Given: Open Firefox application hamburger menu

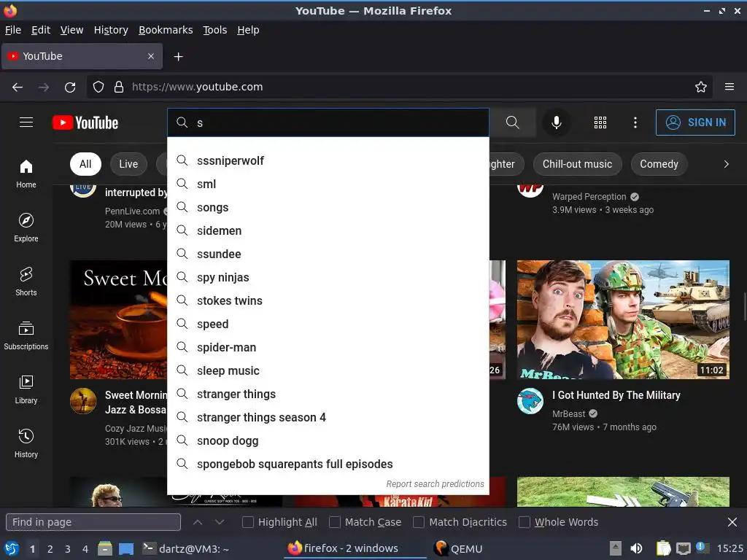Looking at the screenshot, I should click(x=729, y=87).
